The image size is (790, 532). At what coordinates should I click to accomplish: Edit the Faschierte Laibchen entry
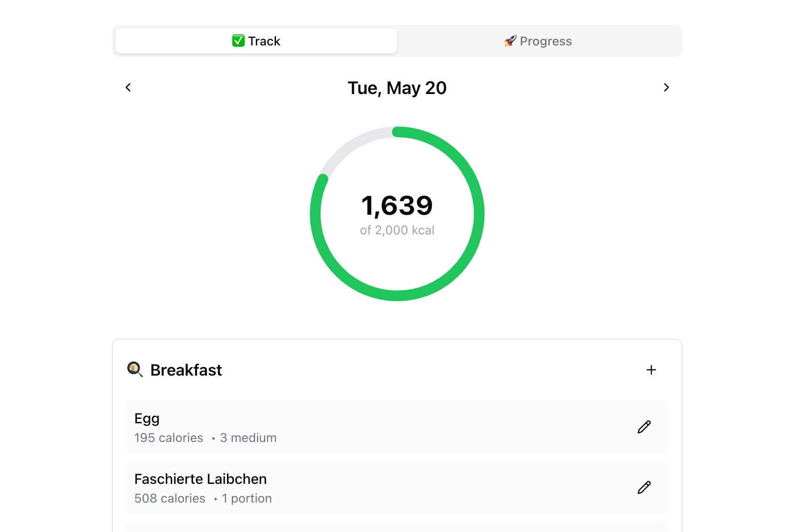point(644,487)
